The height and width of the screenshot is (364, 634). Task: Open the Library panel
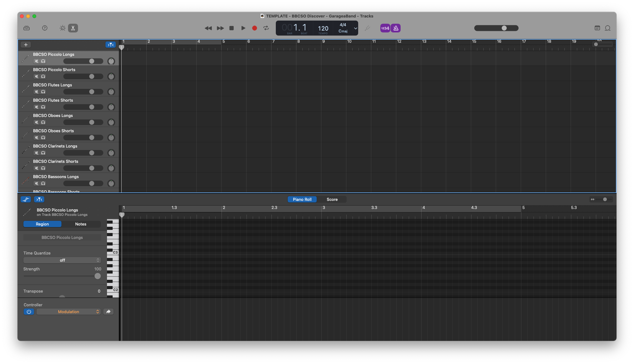tap(27, 28)
